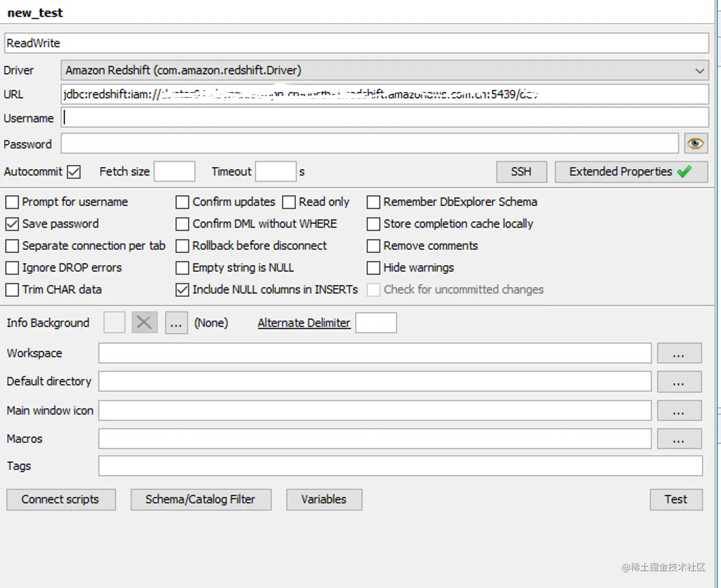Clear the Info Background color with X

(x=144, y=323)
